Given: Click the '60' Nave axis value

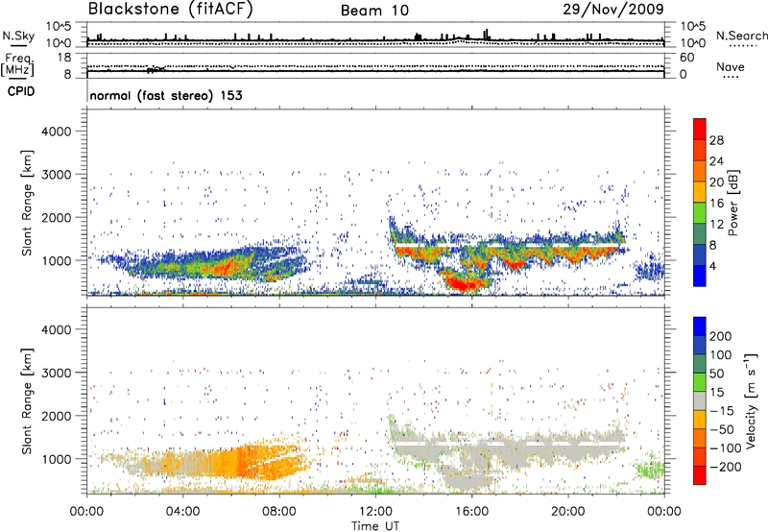Looking at the screenshot, I should click(x=686, y=58).
